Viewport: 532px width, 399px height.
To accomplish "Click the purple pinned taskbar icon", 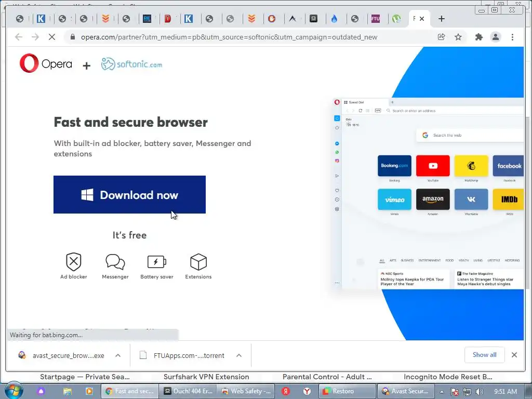I will 41,391.
